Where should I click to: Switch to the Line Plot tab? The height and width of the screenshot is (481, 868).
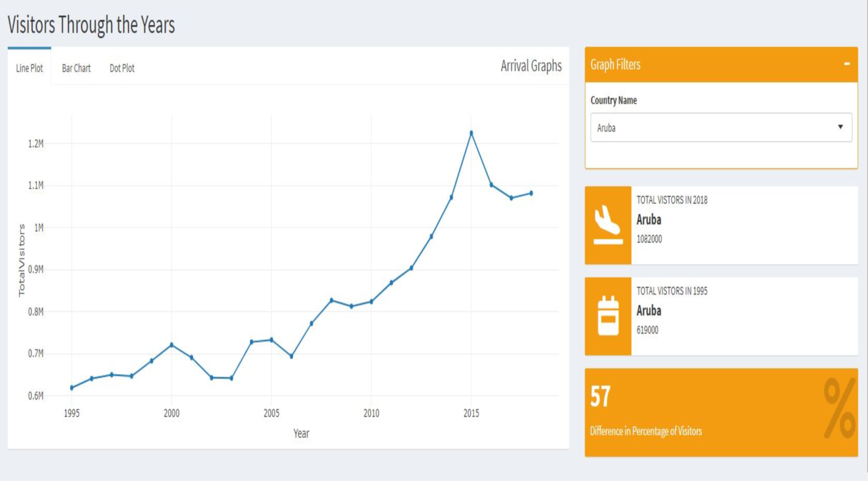click(x=29, y=68)
